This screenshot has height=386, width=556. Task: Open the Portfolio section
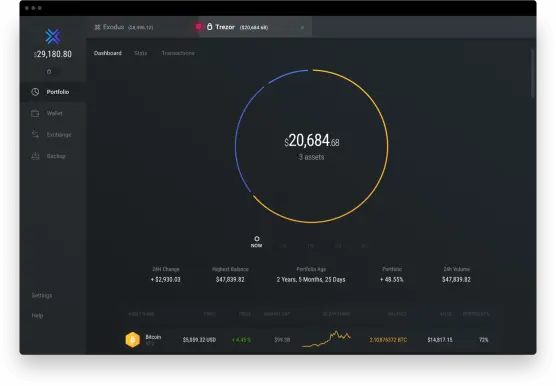pyautogui.click(x=53, y=92)
